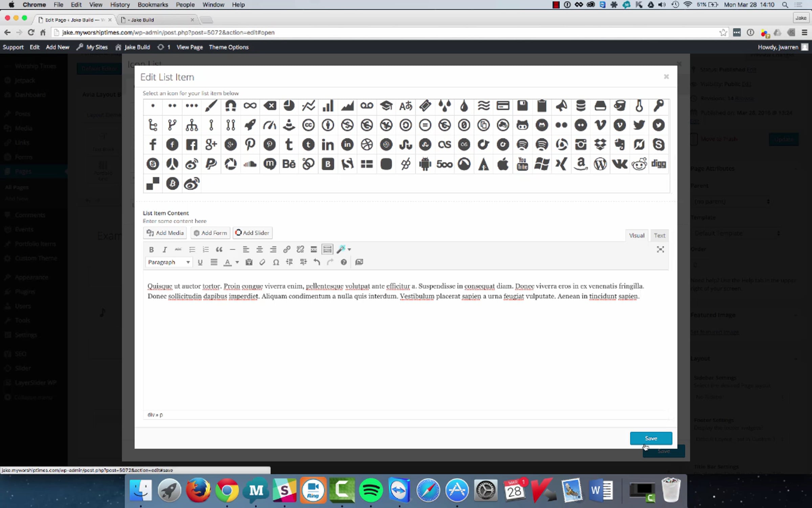Toggle bold formatting in editor
Screen dimensions: 812x508
click(x=151, y=250)
